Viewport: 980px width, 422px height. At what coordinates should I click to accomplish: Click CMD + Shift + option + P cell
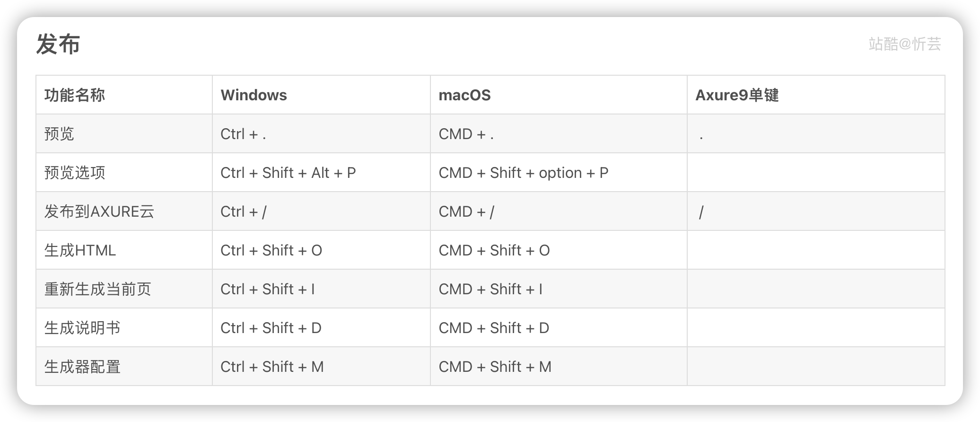click(524, 173)
